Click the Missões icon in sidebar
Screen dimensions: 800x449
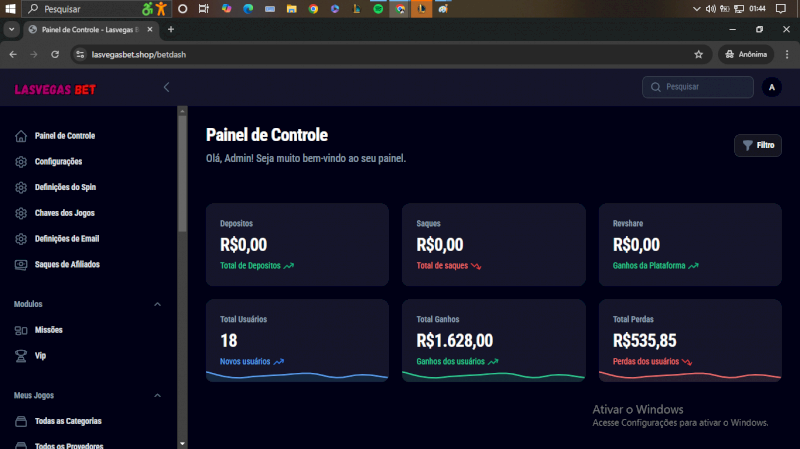click(21, 331)
